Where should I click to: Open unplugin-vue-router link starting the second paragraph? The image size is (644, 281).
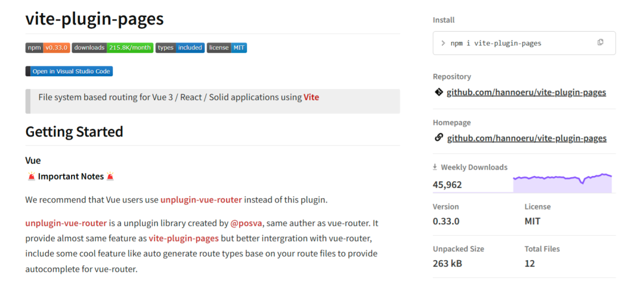click(66, 223)
